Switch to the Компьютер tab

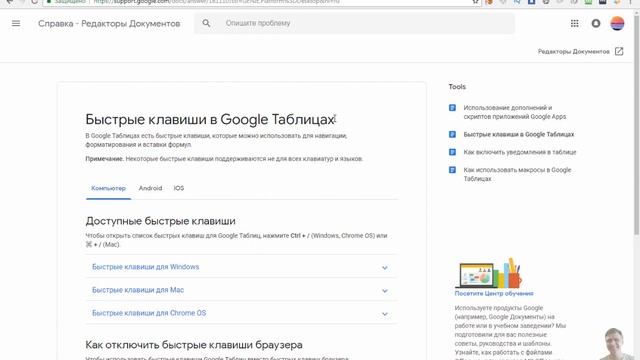click(108, 188)
